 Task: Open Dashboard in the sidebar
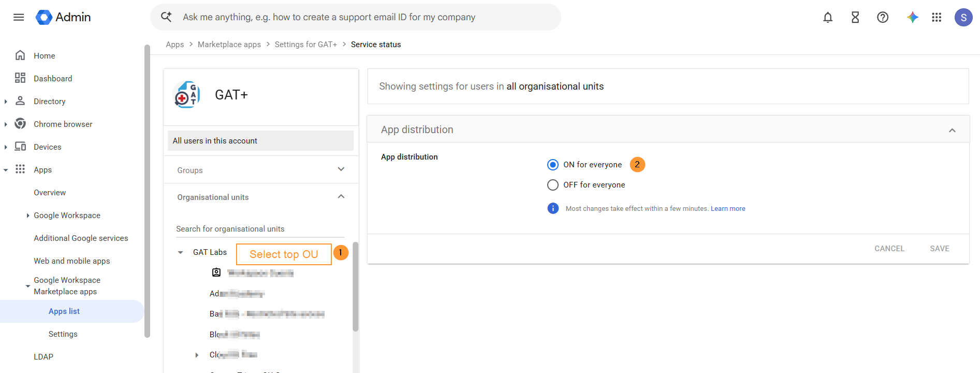coord(53,79)
